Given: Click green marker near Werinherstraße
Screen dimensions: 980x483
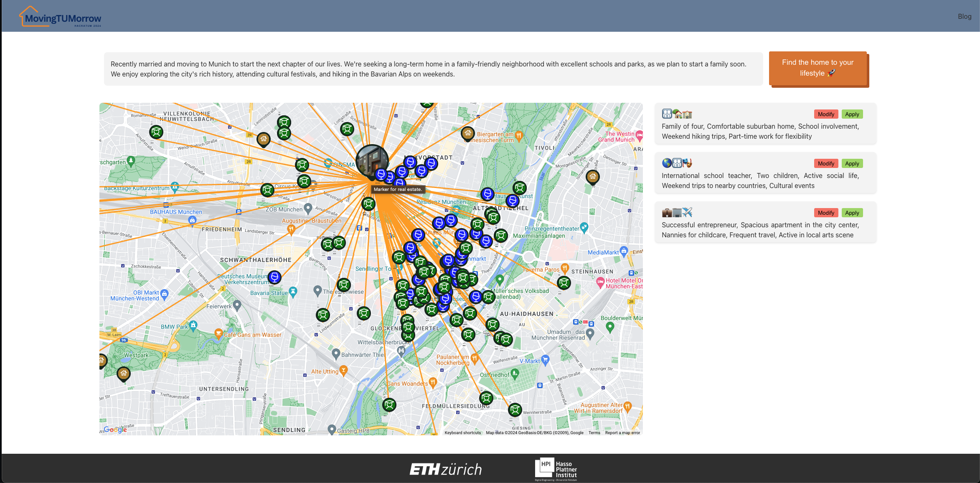Looking at the screenshot, I should [515, 410].
